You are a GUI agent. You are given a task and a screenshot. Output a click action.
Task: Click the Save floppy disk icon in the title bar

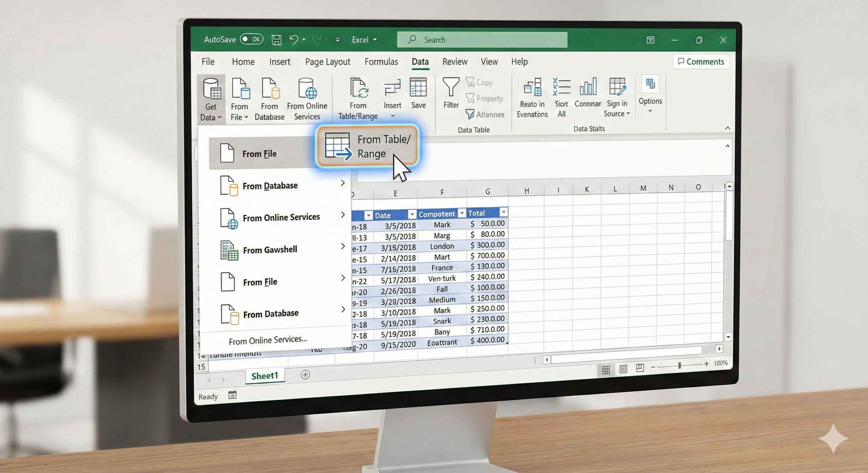click(x=276, y=40)
